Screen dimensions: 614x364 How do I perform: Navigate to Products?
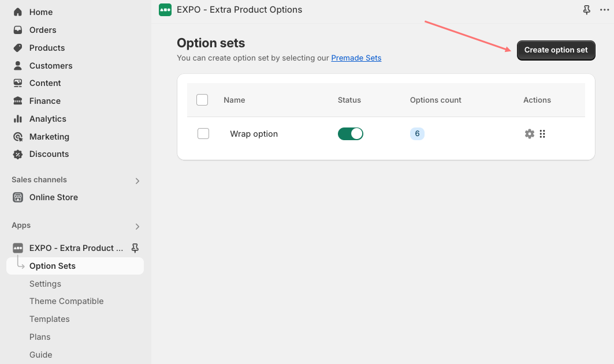(x=47, y=48)
